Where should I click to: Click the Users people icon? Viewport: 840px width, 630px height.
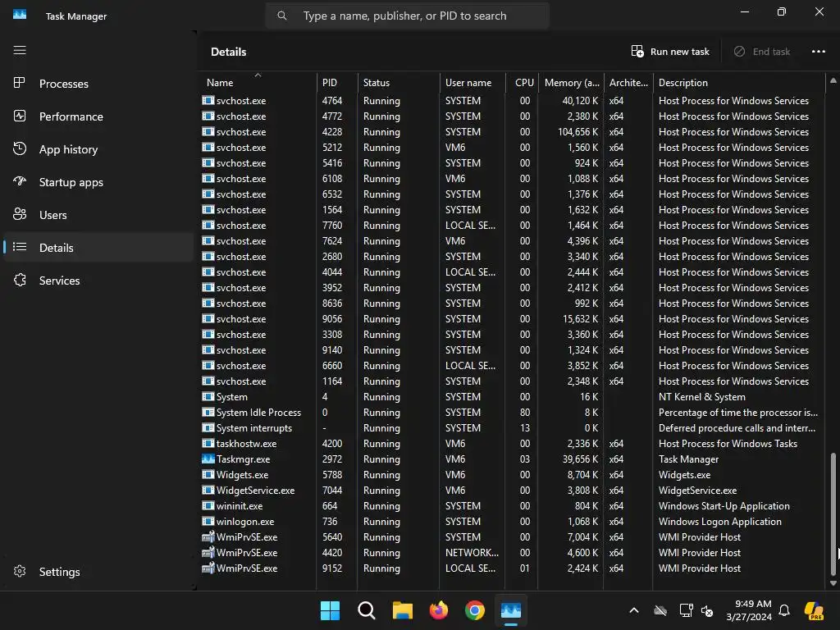point(20,214)
